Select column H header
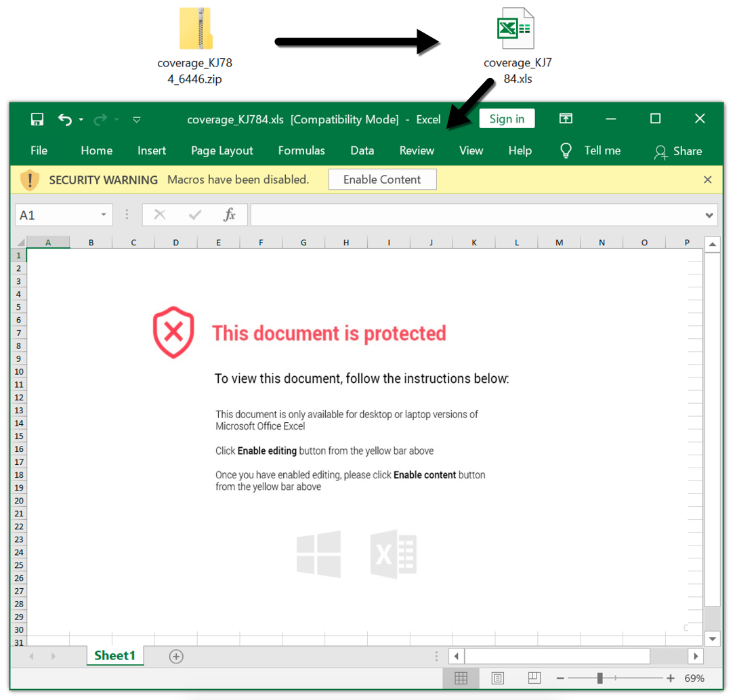 [346, 243]
